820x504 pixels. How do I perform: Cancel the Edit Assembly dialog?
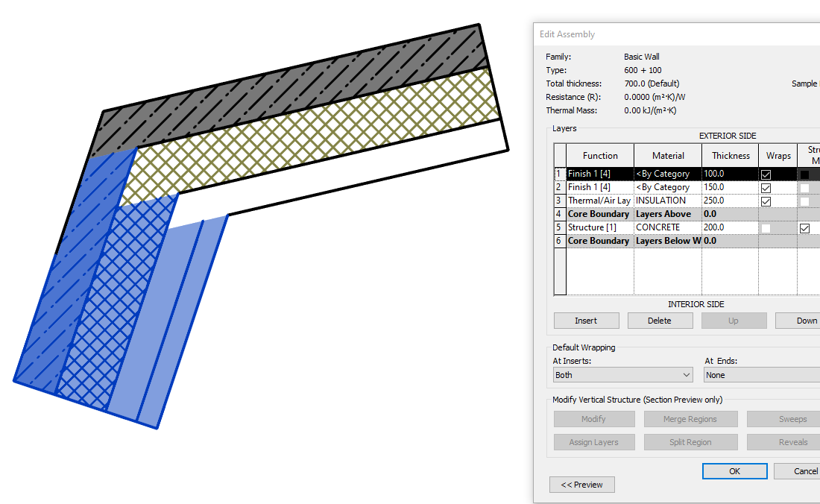pyautogui.click(x=798, y=471)
